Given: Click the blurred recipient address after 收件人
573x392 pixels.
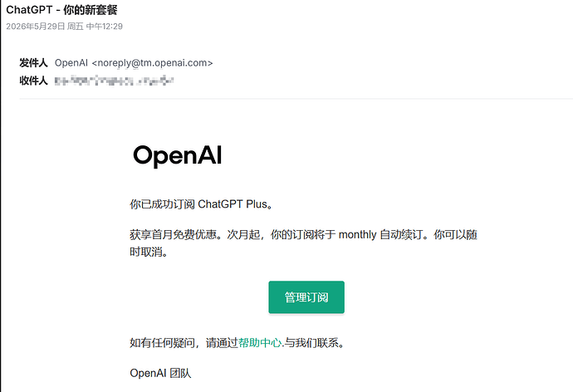Looking at the screenshot, I should click(114, 81).
